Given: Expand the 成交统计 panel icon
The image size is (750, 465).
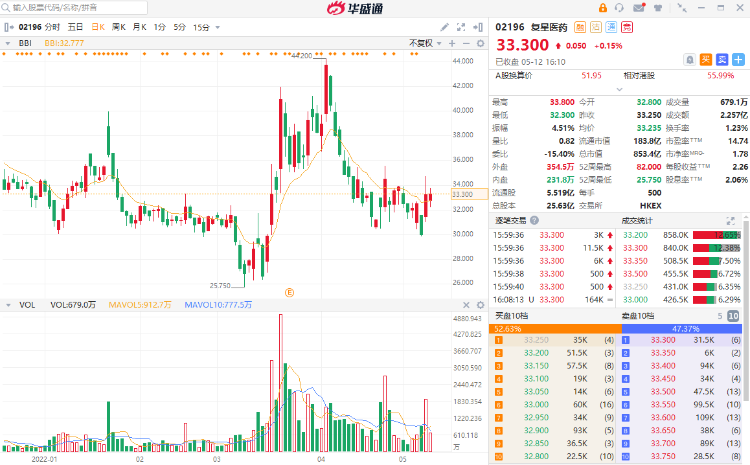Looking at the screenshot, I should tap(730, 221).
